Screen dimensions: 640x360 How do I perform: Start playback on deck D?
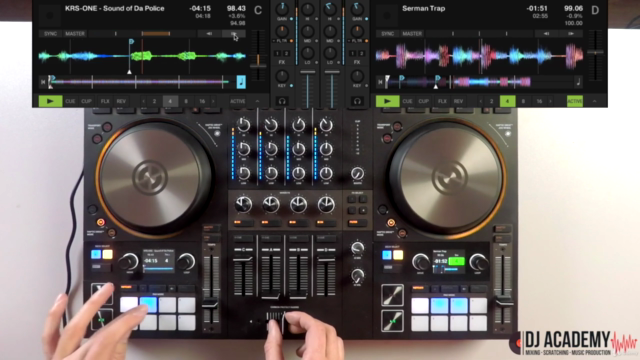(x=387, y=101)
